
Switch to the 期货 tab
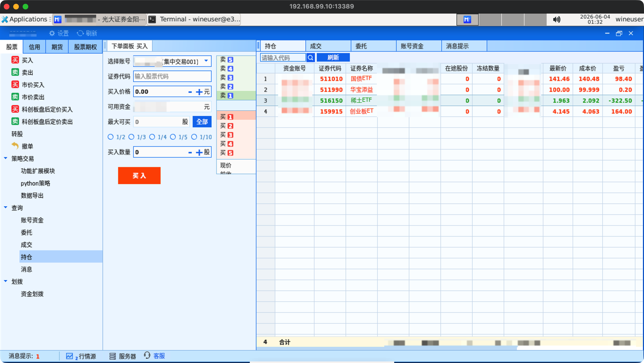[x=57, y=47]
